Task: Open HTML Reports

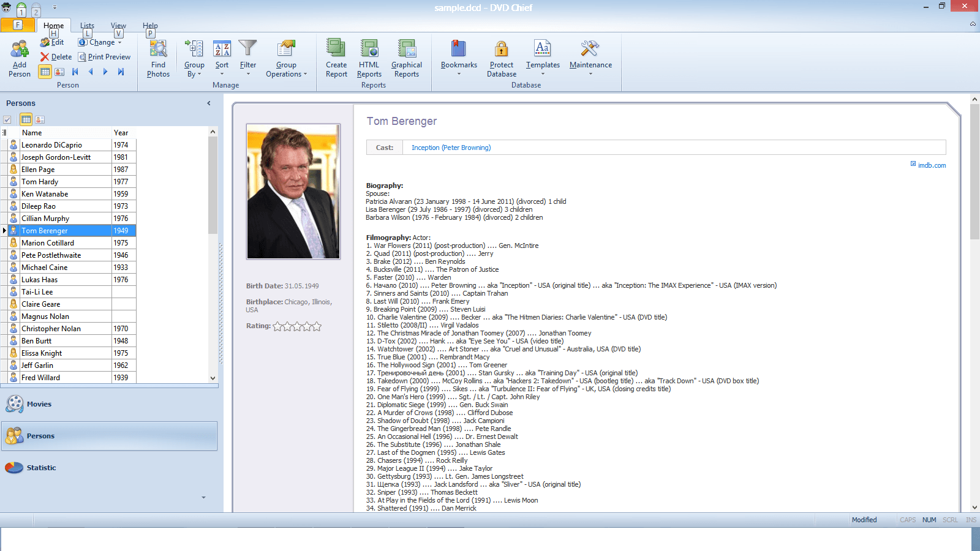Action: click(x=369, y=59)
